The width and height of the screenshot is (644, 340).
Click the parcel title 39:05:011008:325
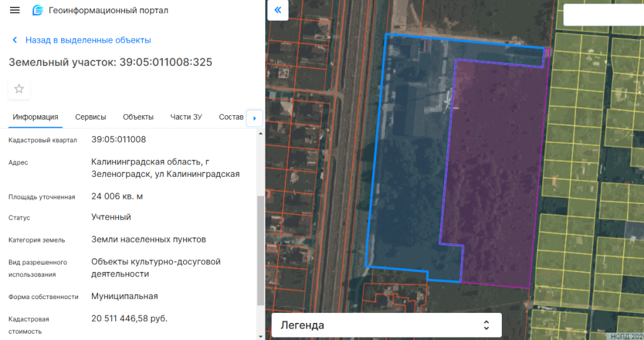110,62
